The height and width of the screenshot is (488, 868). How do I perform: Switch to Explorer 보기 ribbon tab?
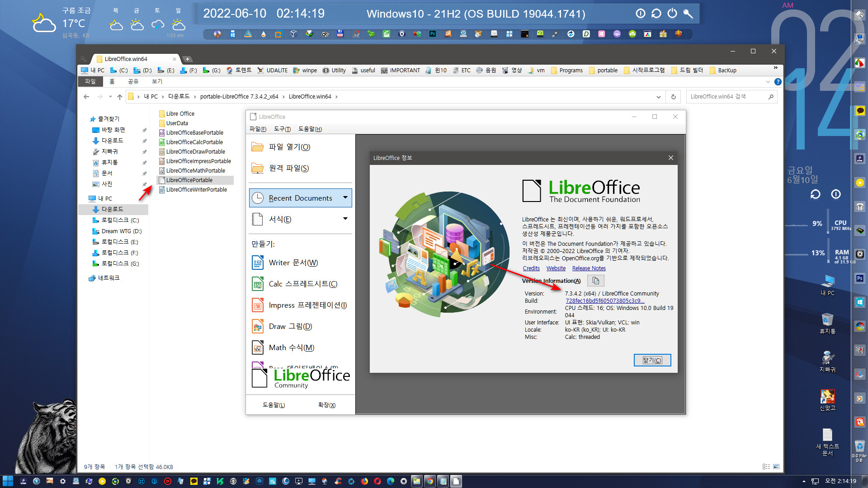(157, 81)
